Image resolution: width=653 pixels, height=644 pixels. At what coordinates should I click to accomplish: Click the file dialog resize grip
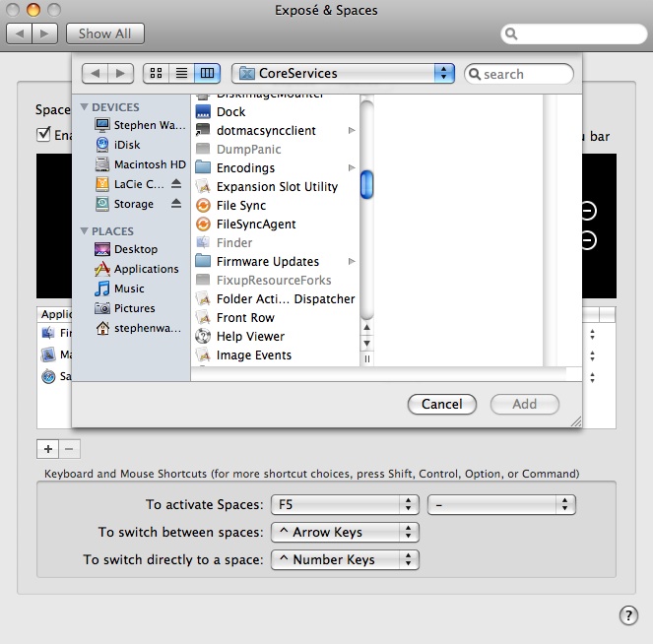[x=576, y=421]
